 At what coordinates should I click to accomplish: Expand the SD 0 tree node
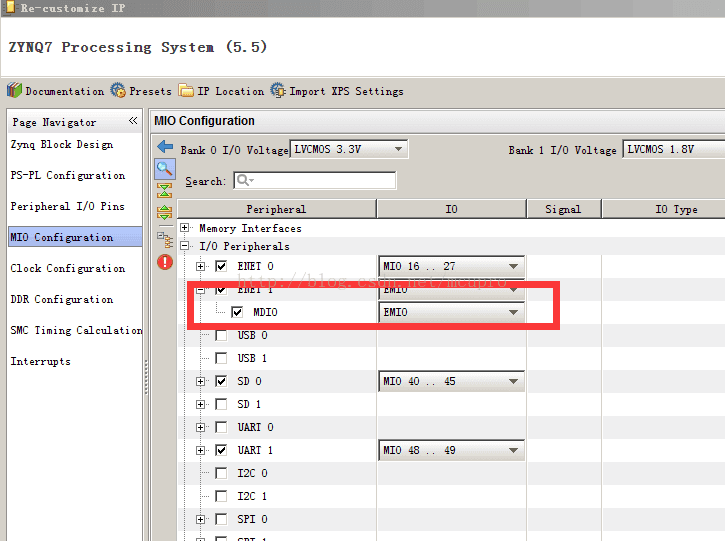pos(200,381)
